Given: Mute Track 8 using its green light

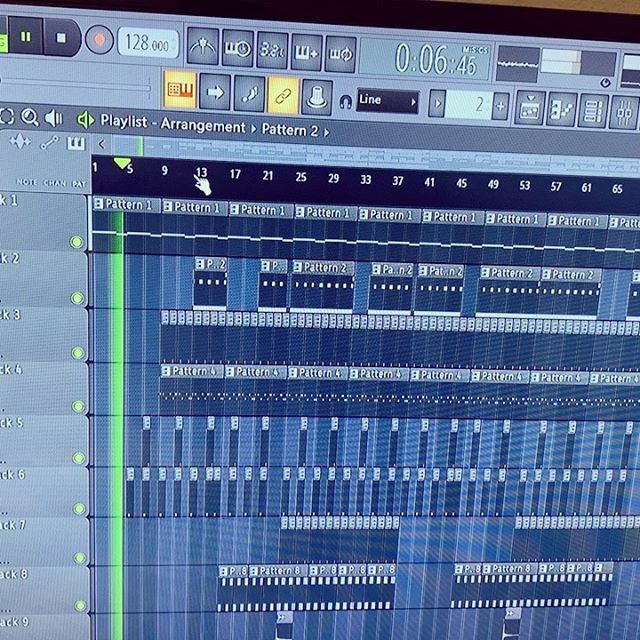Looking at the screenshot, I should pos(80,606).
